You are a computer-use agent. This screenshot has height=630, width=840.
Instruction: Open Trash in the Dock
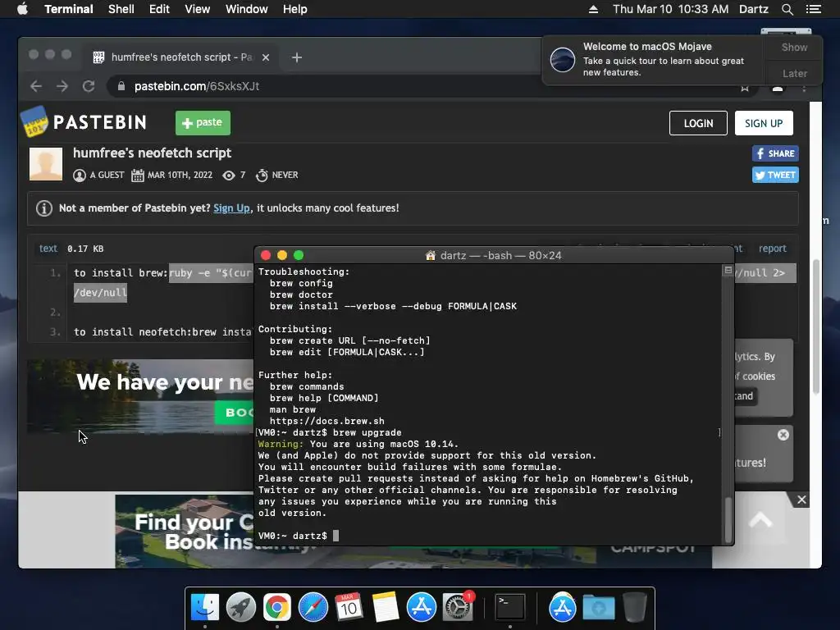pos(634,608)
